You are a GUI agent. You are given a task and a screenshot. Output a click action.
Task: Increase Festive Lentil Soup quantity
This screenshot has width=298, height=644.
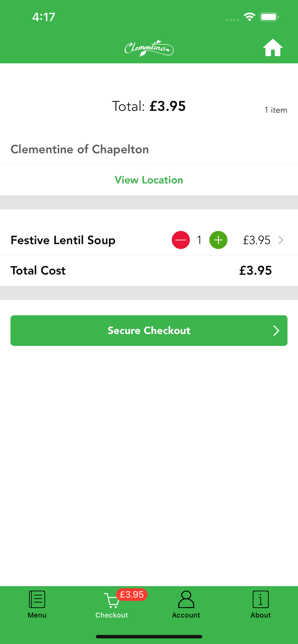(x=218, y=240)
